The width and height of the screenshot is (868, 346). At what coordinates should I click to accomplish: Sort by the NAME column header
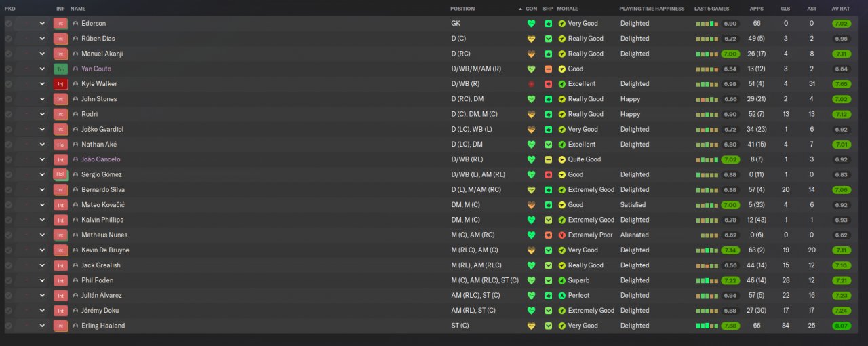tap(78, 9)
